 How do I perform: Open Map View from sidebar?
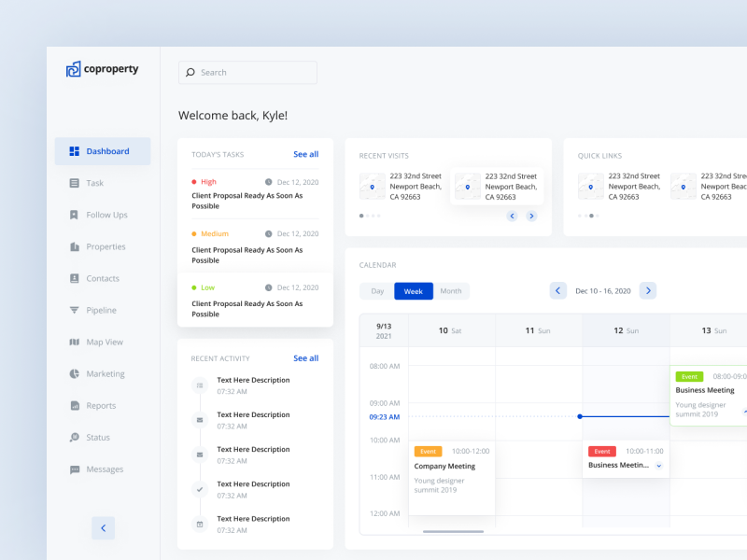[x=103, y=342]
